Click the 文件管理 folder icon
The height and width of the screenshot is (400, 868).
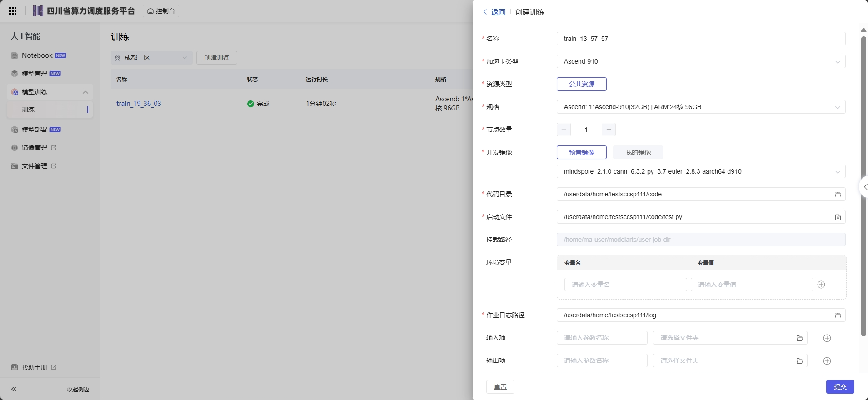(x=15, y=166)
